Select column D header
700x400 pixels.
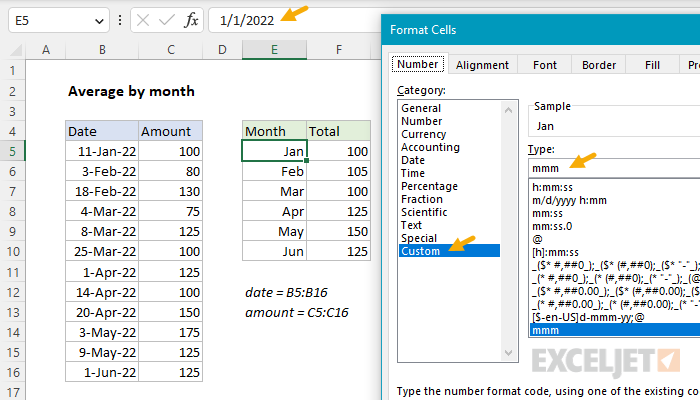pyautogui.click(x=222, y=50)
